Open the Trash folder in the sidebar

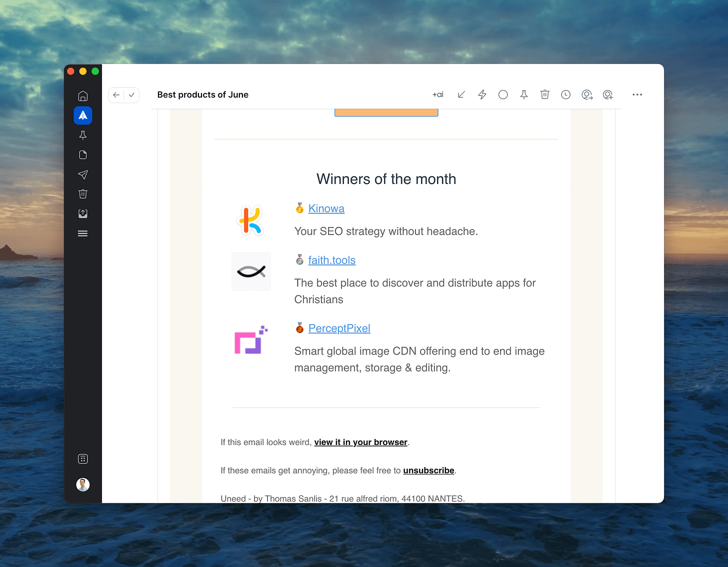point(83,194)
